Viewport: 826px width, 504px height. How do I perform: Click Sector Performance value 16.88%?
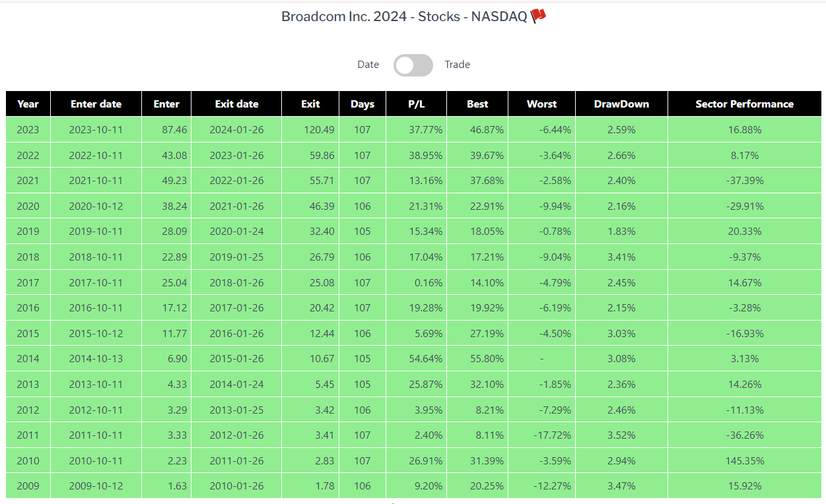point(745,130)
